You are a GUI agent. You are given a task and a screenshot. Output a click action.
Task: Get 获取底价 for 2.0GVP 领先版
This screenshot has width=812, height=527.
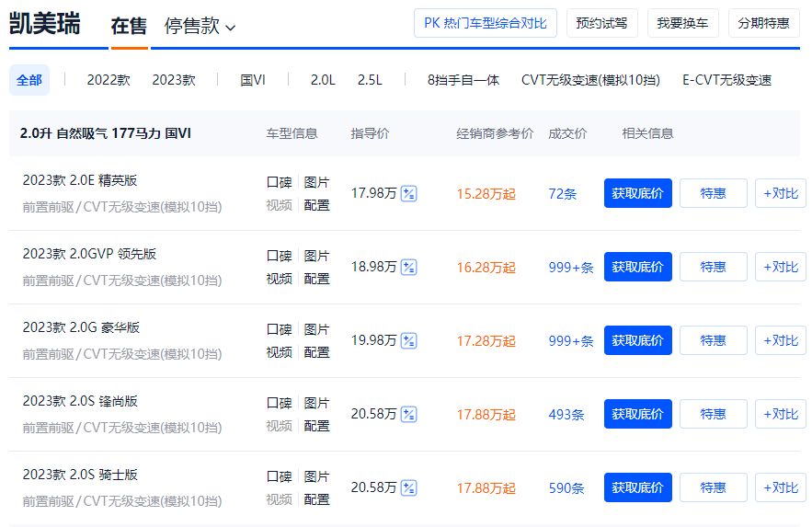pos(637,267)
